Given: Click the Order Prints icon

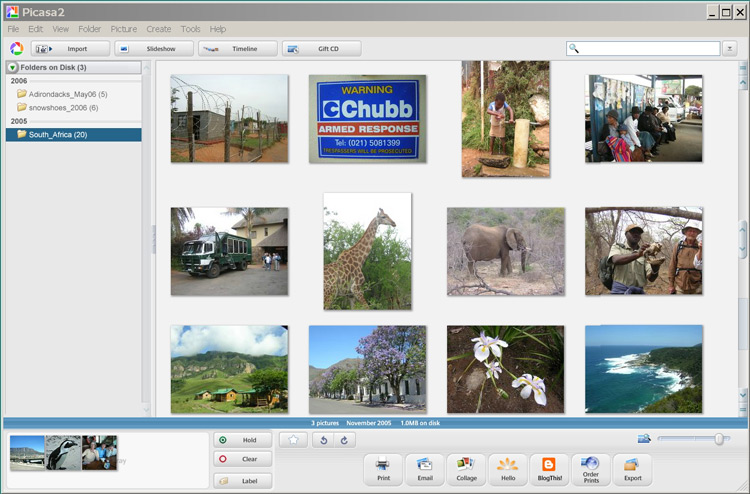Looking at the screenshot, I should pyautogui.click(x=590, y=469).
